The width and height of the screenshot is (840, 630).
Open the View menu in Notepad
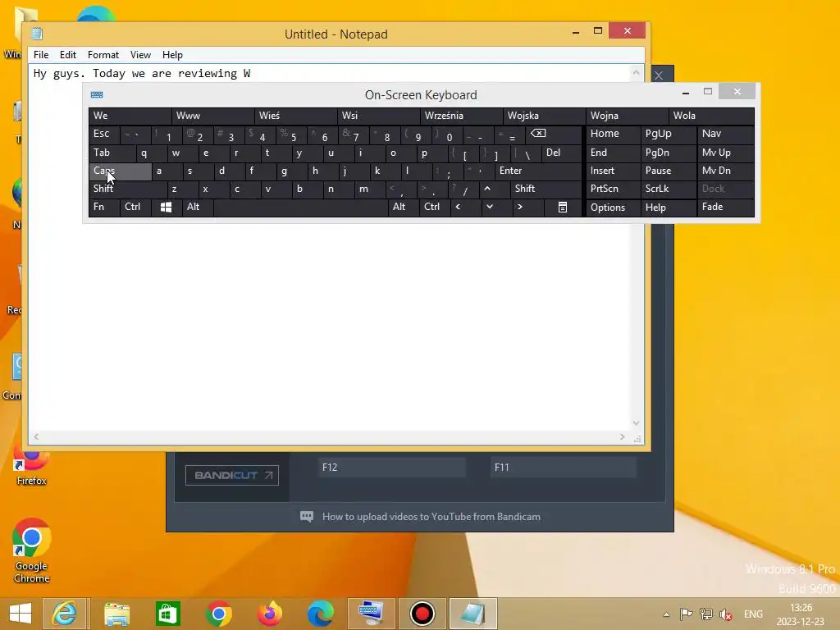tap(140, 55)
